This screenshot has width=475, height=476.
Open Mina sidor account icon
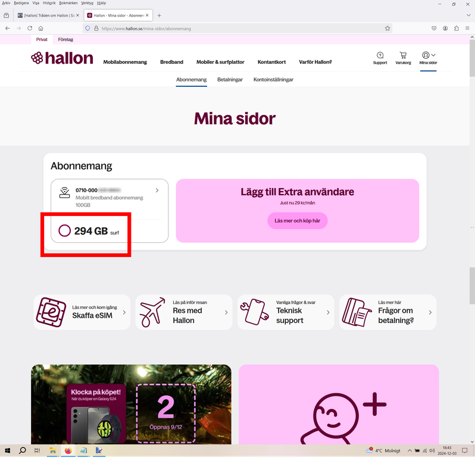pyautogui.click(x=426, y=55)
